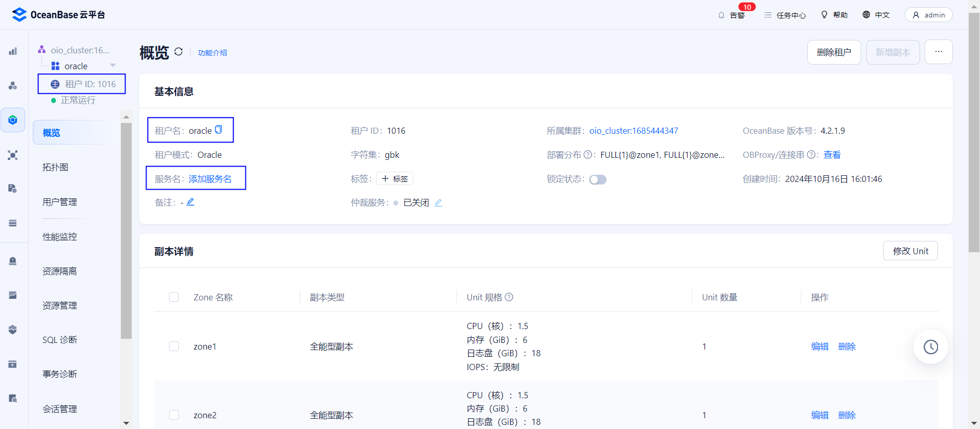The image size is (980, 429).
Task: Click the 删除租户 button
Action: tap(834, 52)
